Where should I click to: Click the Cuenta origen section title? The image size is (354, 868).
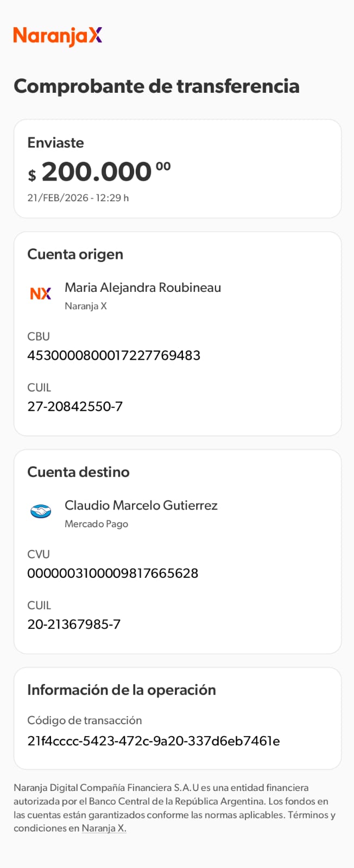tap(75, 254)
